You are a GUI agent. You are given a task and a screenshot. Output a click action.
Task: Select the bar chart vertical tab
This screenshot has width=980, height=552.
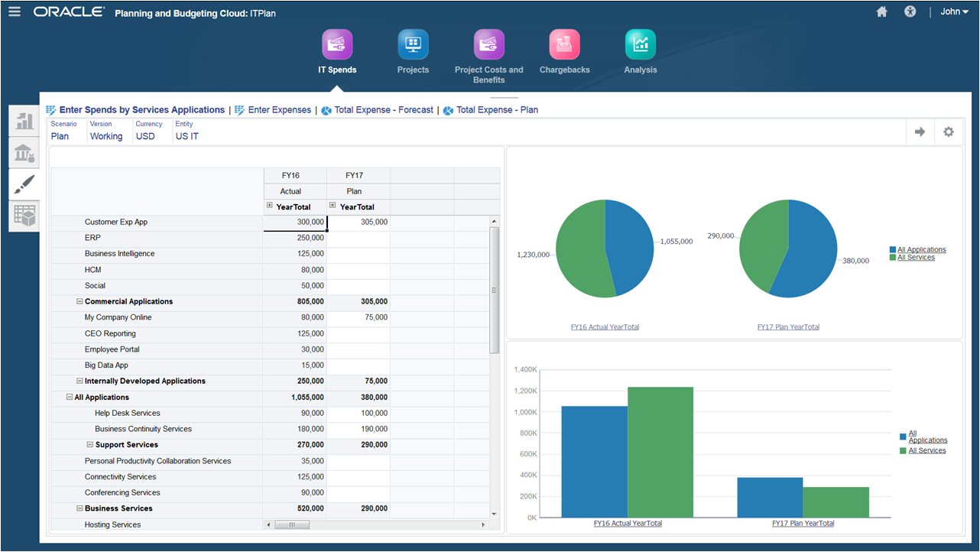point(24,122)
